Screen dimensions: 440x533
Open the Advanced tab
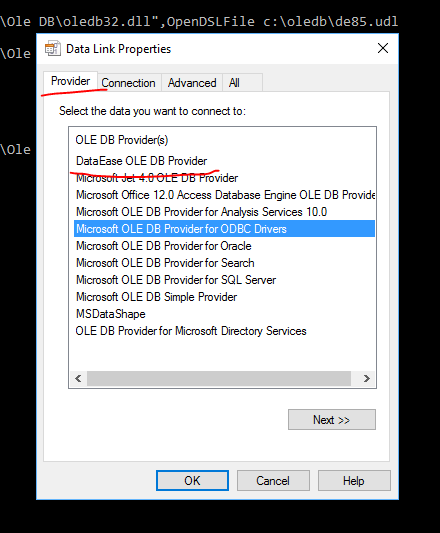192,83
